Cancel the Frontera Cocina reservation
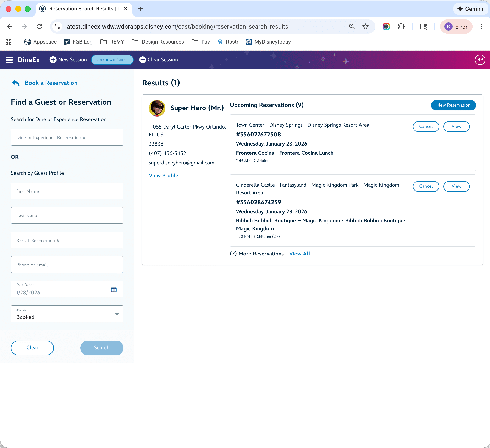Viewport: 490px width, 448px height. click(x=426, y=126)
